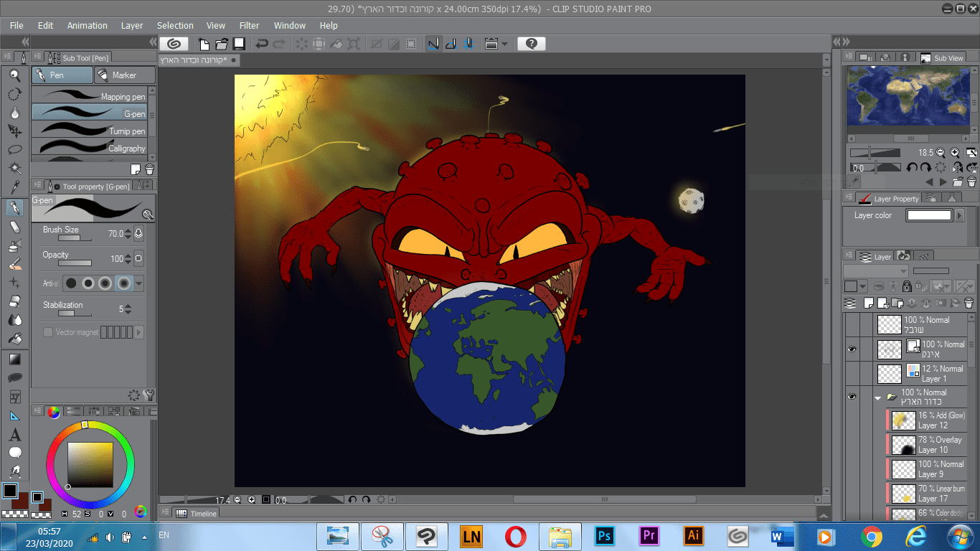Toggle the Vector magnet checkbox

click(x=48, y=332)
